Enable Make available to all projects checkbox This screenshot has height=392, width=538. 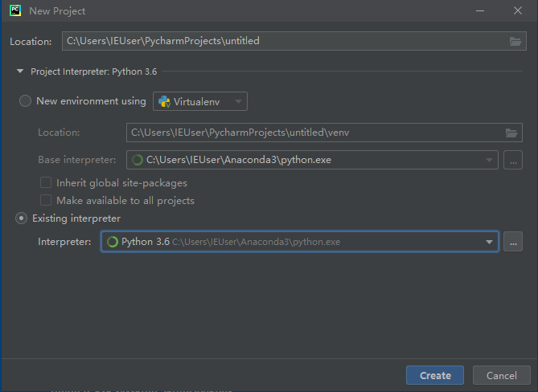(46, 200)
